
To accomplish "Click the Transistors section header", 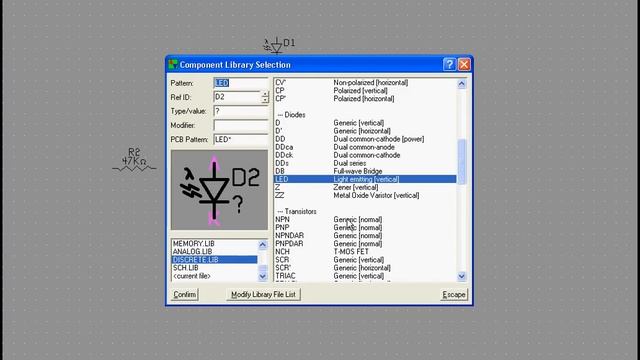I will click(x=297, y=211).
